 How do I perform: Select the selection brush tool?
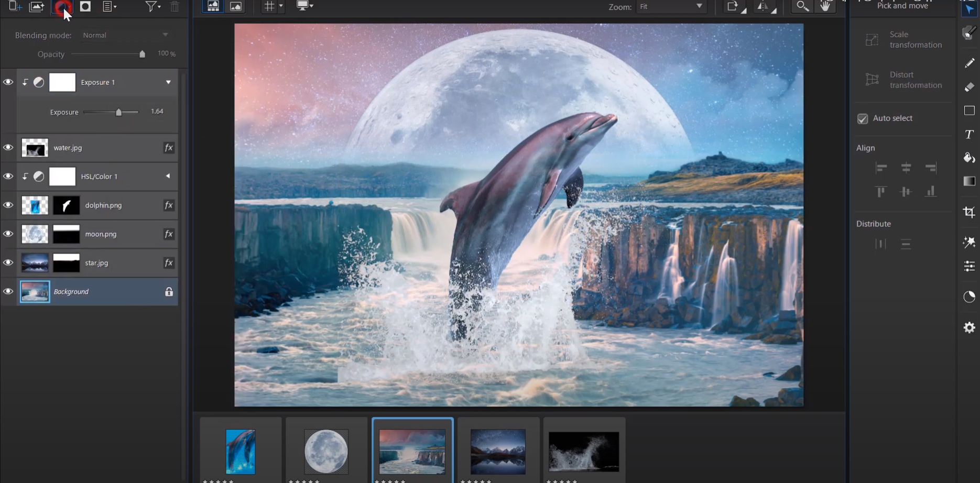(970, 34)
